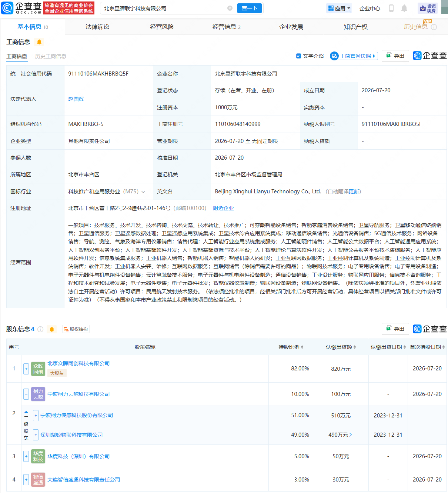Switch to 经营风险 tab
Viewport: 448px width, 493px height.
pyautogui.click(x=162, y=27)
